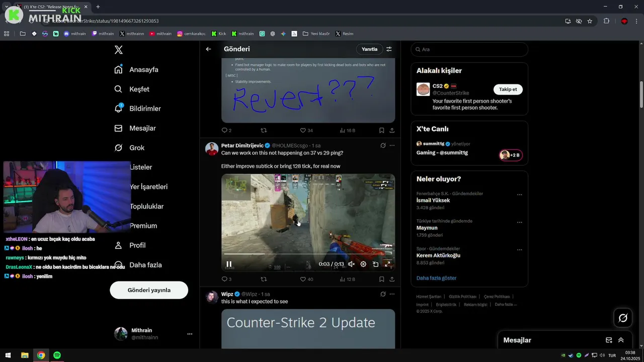Open Yeni klasör bookmark folder

tap(316, 34)
